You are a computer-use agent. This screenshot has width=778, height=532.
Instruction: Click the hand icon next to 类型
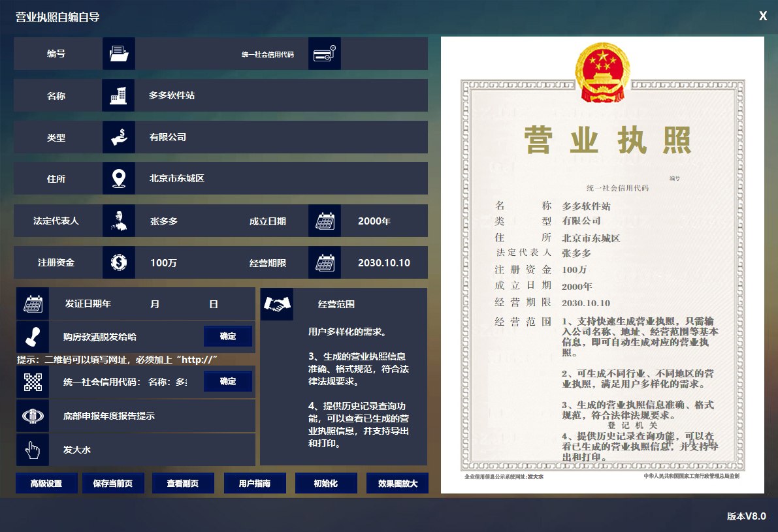tap(118, 137)
